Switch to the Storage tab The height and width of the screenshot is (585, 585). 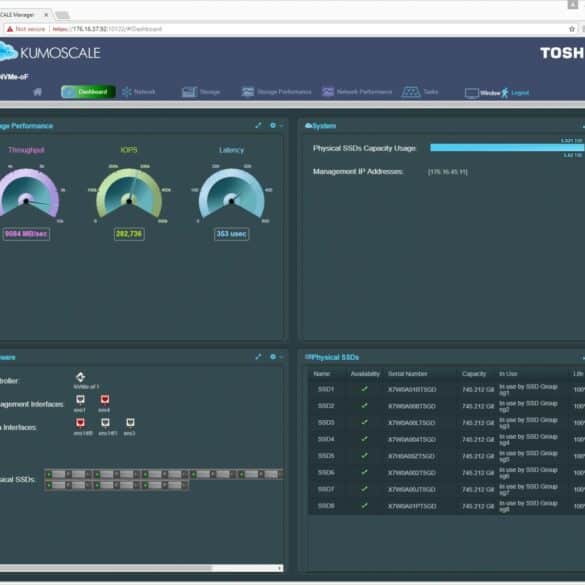coord(201,92)
